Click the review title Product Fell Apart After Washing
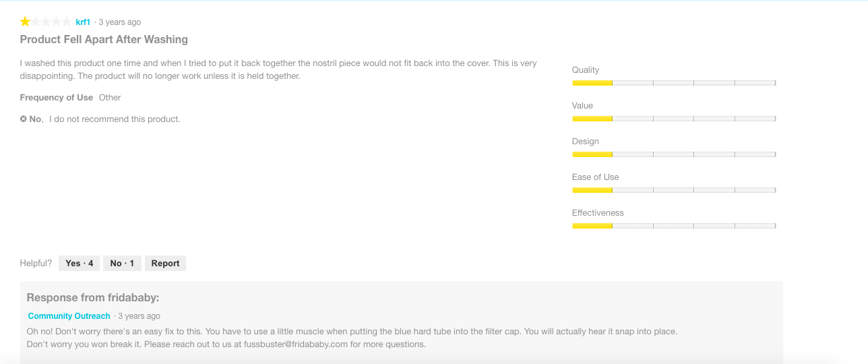 tap(104, 39)
